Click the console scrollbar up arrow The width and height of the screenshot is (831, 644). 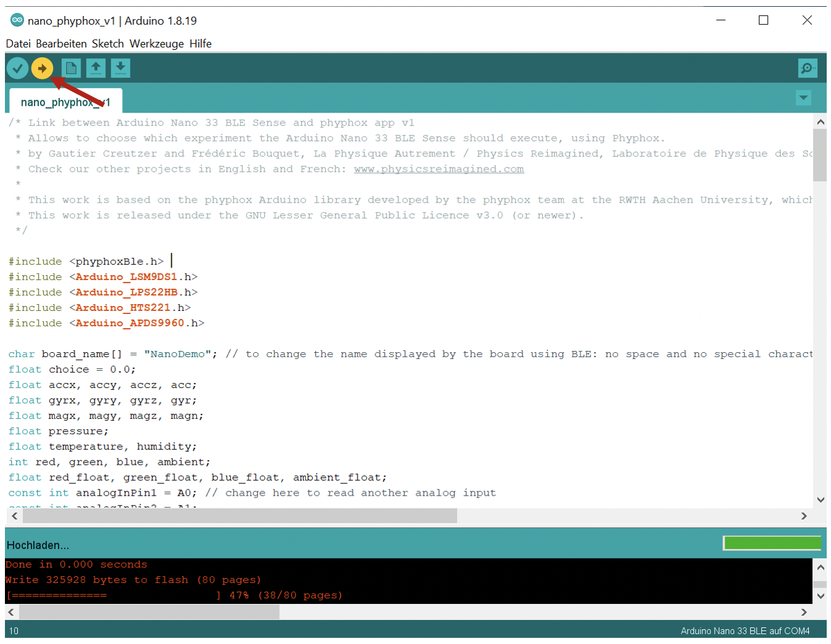(821, 567)
